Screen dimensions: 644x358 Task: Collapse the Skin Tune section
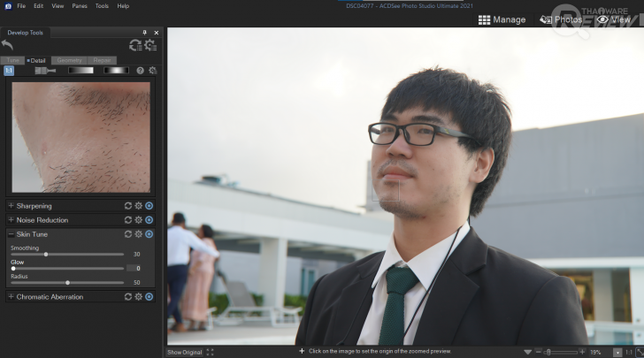coord(11,234)
